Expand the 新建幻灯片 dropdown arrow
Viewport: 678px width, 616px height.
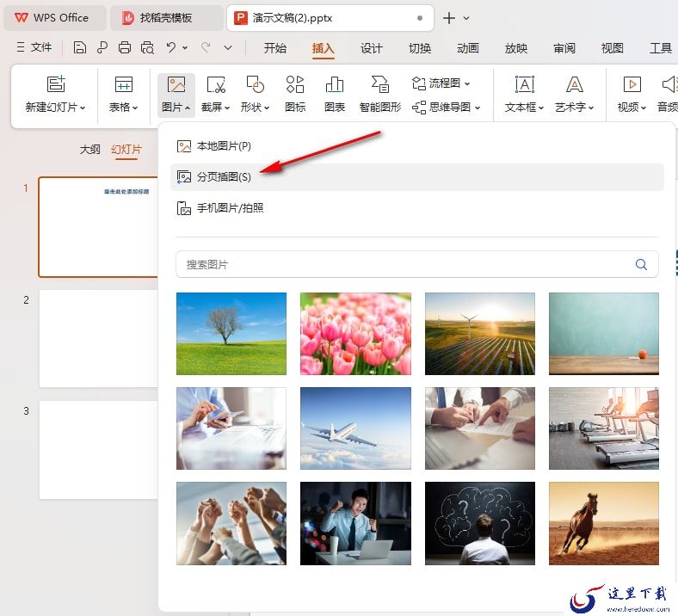tap(82, 108)
